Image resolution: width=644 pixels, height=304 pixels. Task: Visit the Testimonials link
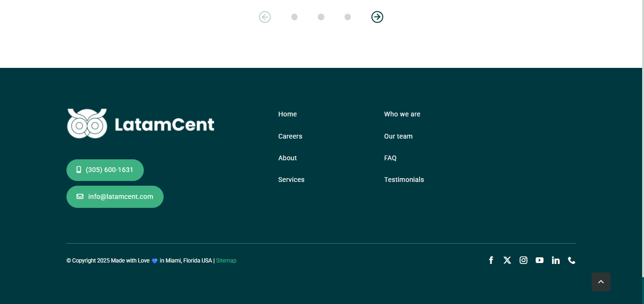point(404,180)
